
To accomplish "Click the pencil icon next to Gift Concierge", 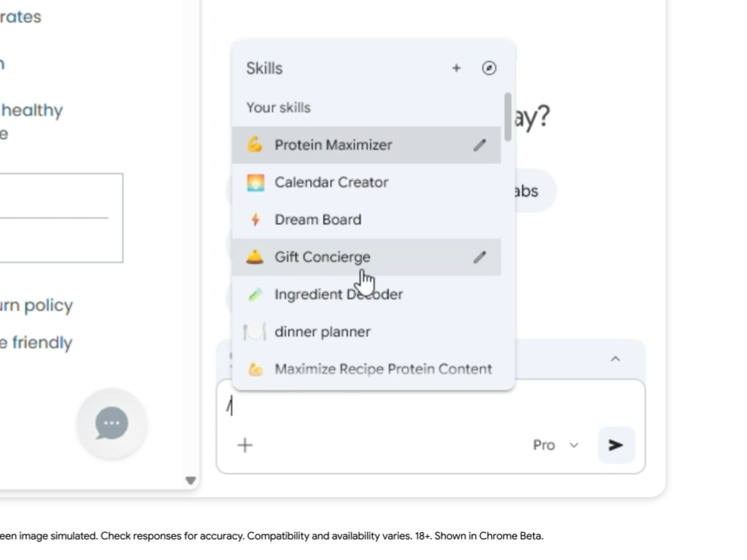I will click(x=479, y=257).
